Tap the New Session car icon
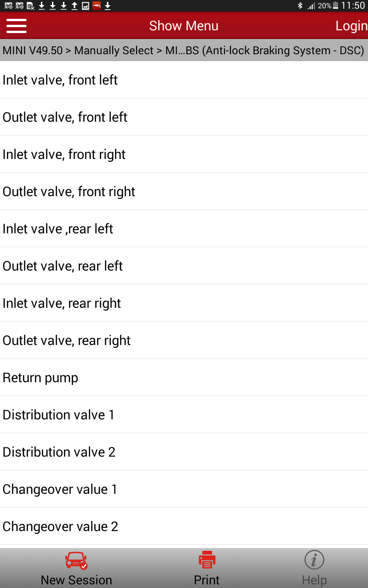Viewport: 368px width, 588px height. coord(76,561)
